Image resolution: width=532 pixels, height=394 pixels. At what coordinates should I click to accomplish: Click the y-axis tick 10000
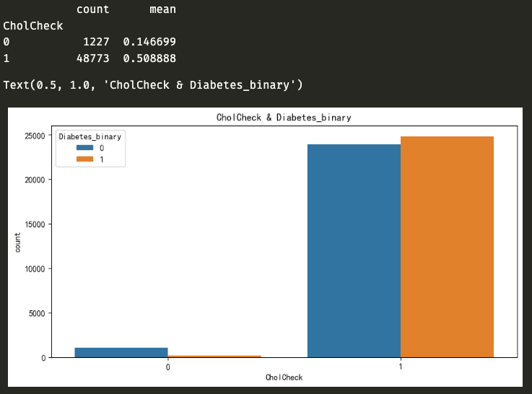pyautogui.click(x=35, y=269)
